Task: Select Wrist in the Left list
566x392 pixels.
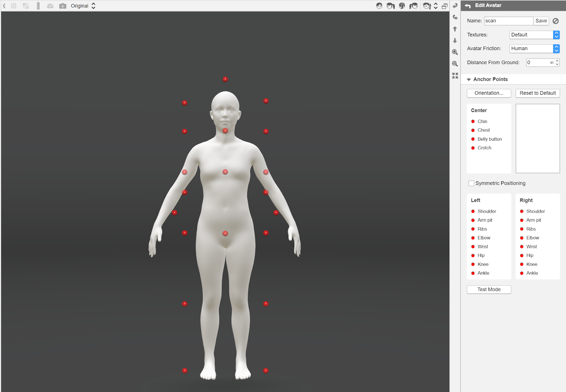Action: [483, 247]
